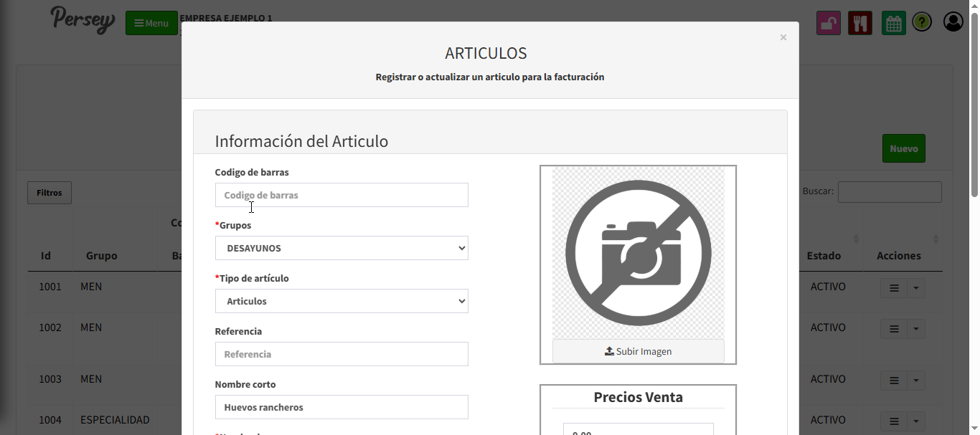Click the pink unlock padlock icon
This screenshot has width=980, height=435.
(829, 23)
